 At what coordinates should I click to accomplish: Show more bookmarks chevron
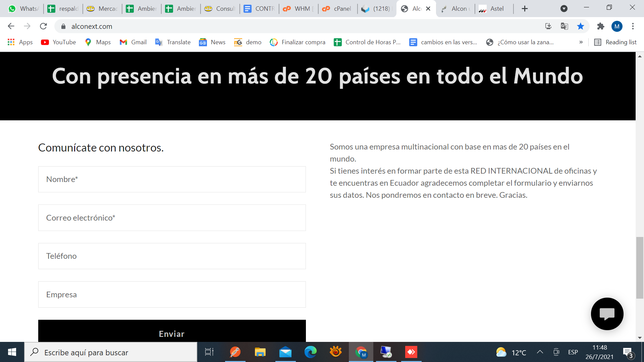tap(581, 42)
